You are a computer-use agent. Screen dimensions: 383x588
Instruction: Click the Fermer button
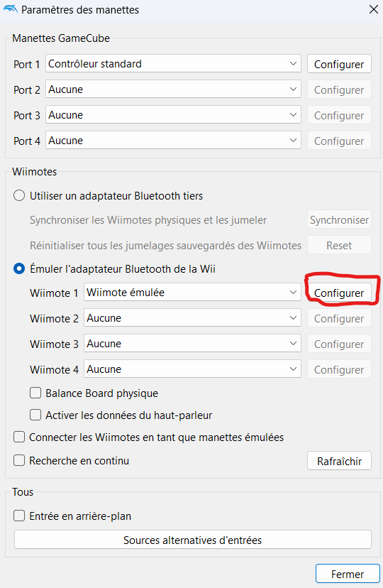(x=347, y=574)
